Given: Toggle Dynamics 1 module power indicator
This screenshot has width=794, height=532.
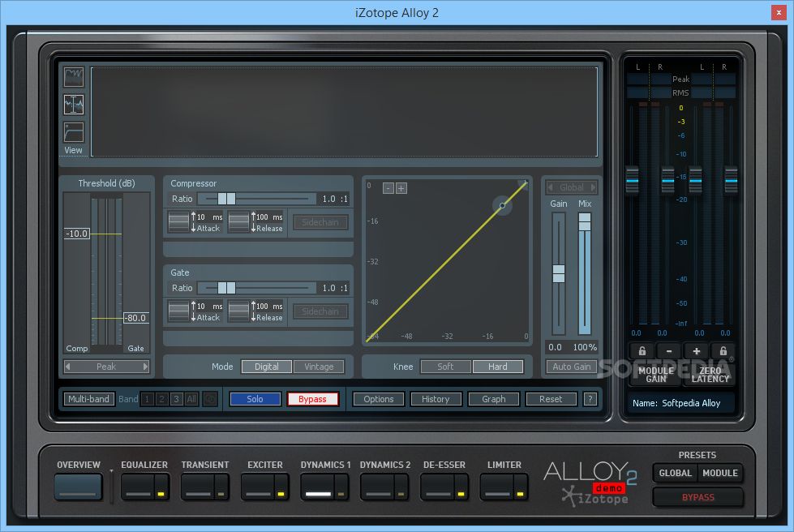Looking at the screenshot, I should tap(341, 494).
